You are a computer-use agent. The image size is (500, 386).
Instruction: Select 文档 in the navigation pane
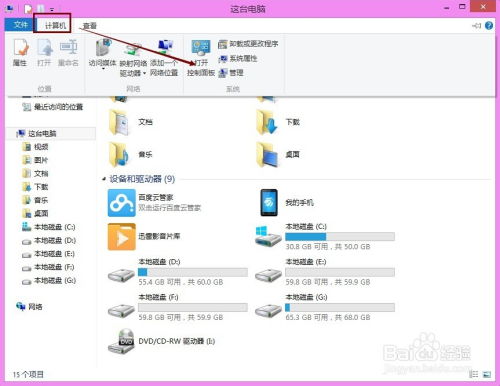pos(35,173)
